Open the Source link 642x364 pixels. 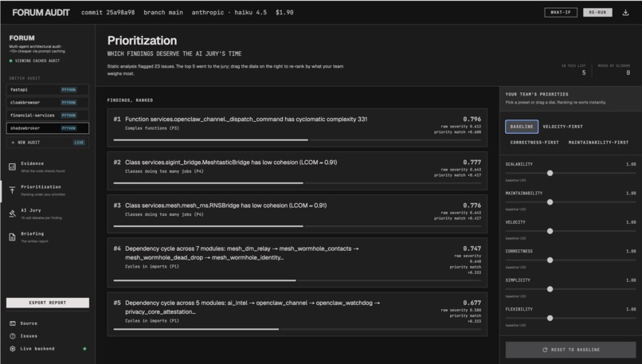(29, 323)
